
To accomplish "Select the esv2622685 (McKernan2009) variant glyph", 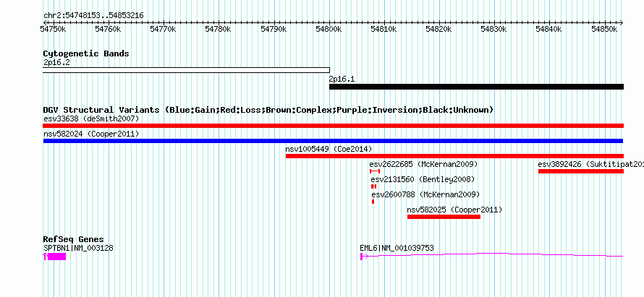I will (x=375, y=171).
